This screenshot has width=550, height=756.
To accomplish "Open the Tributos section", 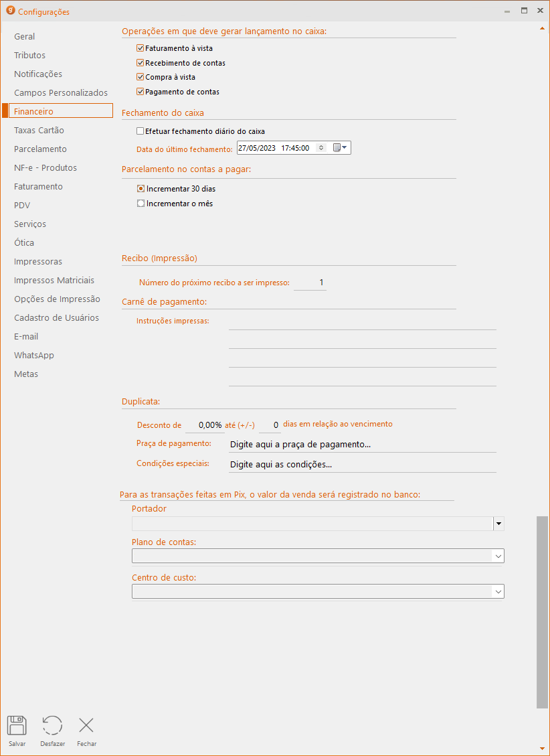I will pyautogui.click(x=30, y=56).
